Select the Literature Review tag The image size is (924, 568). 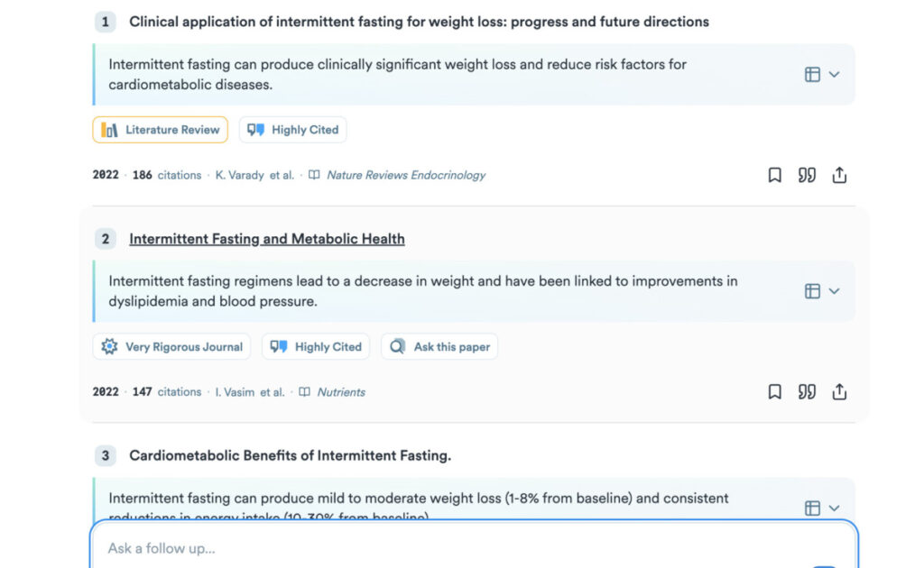point(161,130)
